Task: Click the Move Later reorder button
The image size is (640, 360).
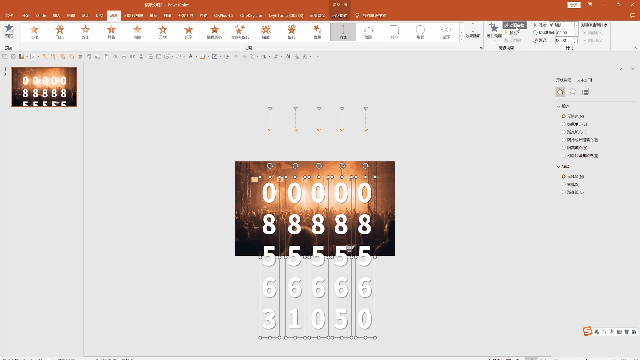Action: tap(593, 40)
